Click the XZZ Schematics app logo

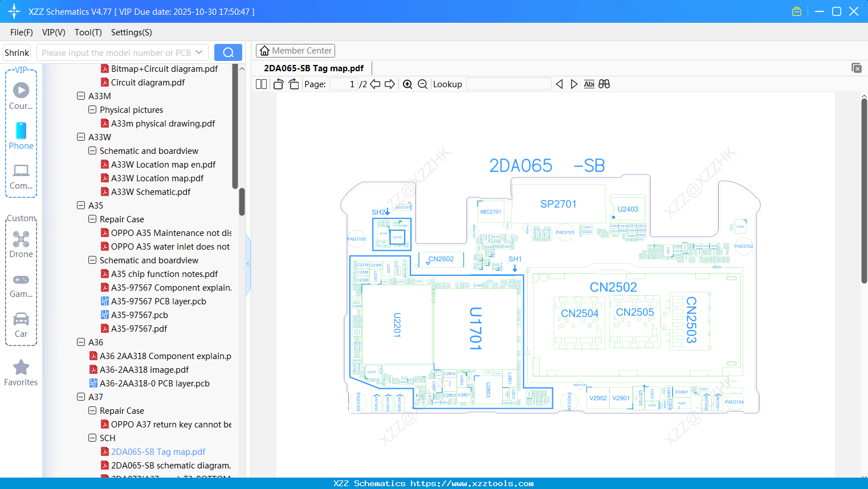point(14,11)
